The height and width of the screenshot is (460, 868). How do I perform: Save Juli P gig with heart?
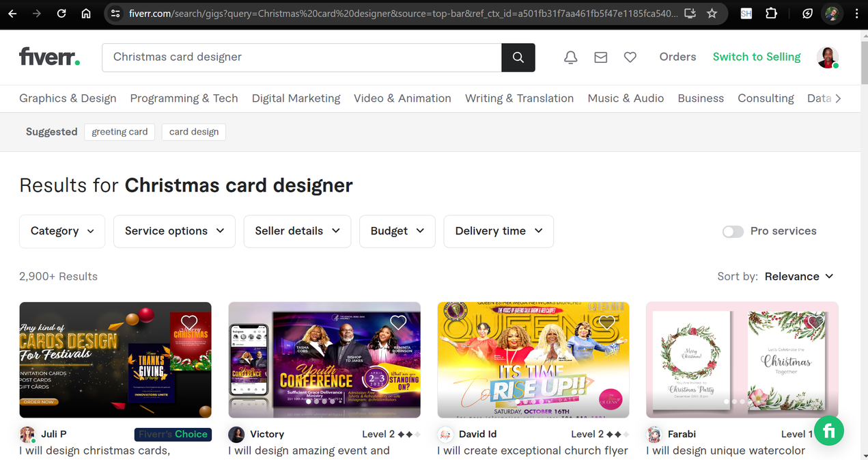point(189,322)
